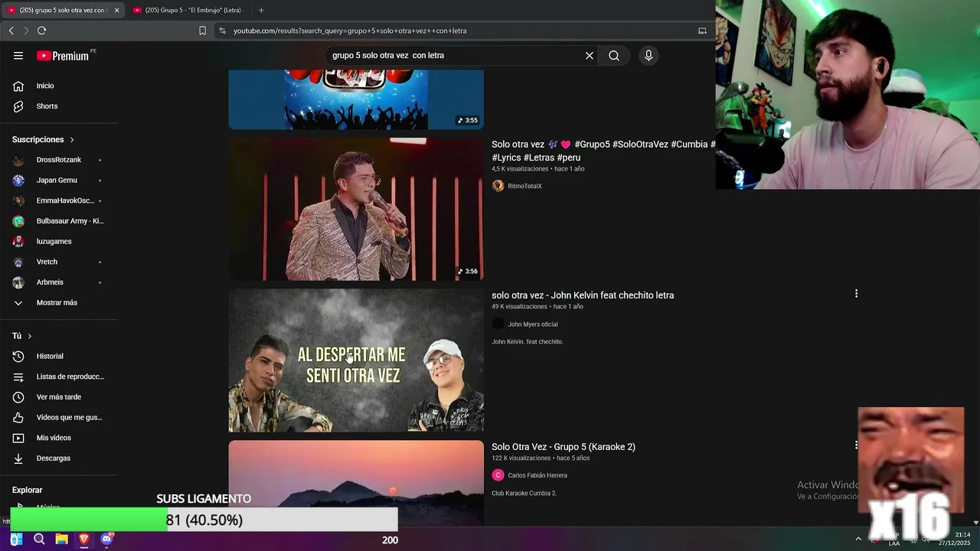Image resolution: width=980 pixels, height=551 pixels.
Task: Go forward with browser forward arrow
Action: tap(26, 31)
